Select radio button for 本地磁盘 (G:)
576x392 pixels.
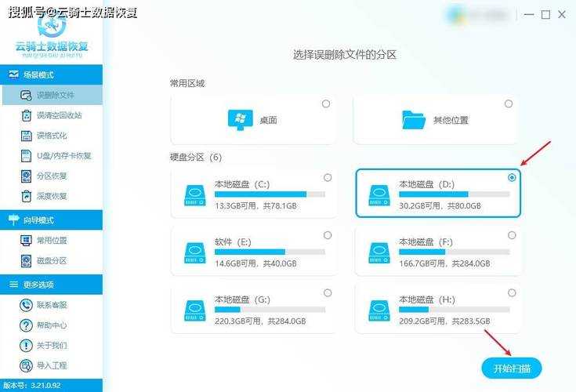coord(328,292)
